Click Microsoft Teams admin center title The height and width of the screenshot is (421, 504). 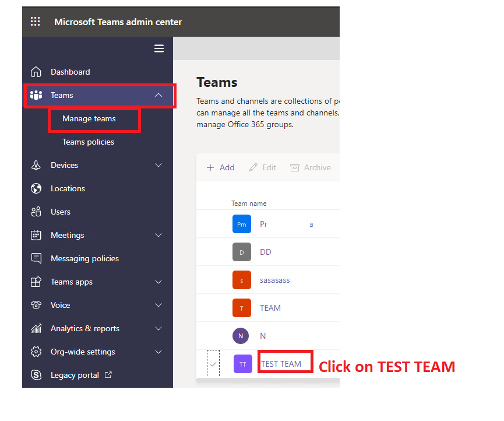point(118,22)
